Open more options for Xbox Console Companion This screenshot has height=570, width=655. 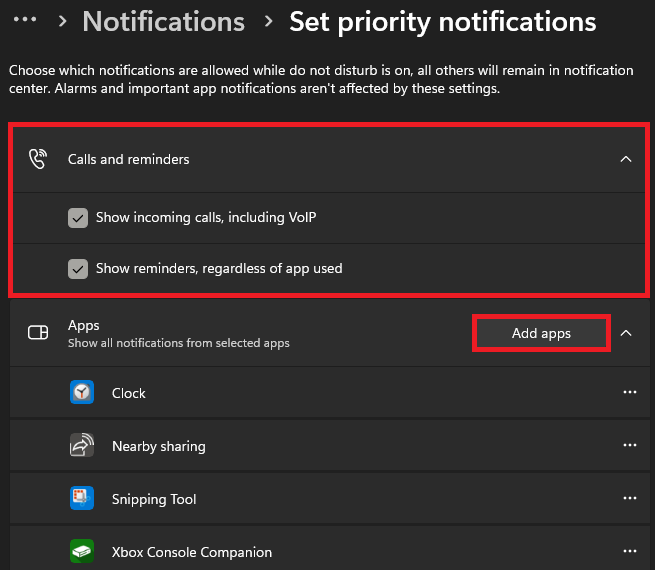(x=629, y=552)
